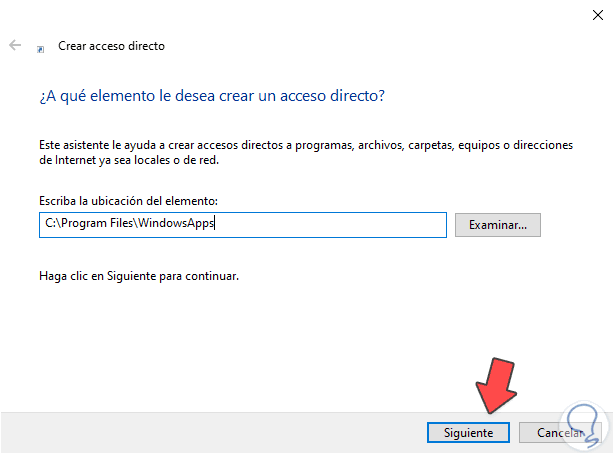Click the back arrow in the wizard header
The image size is (614, 454).
click(x=15, y=46)
